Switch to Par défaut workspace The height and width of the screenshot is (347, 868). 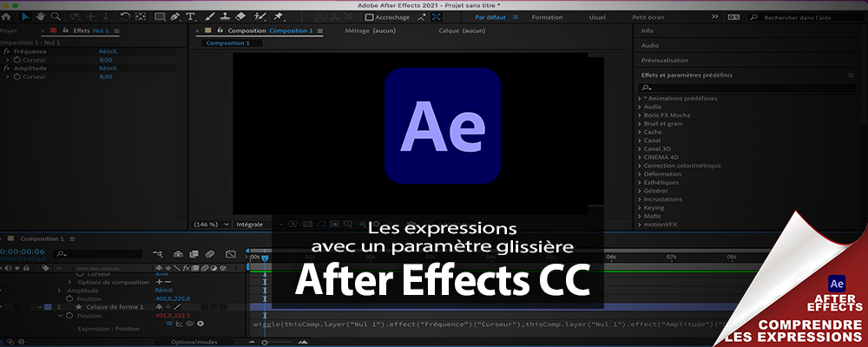(490, 17)
